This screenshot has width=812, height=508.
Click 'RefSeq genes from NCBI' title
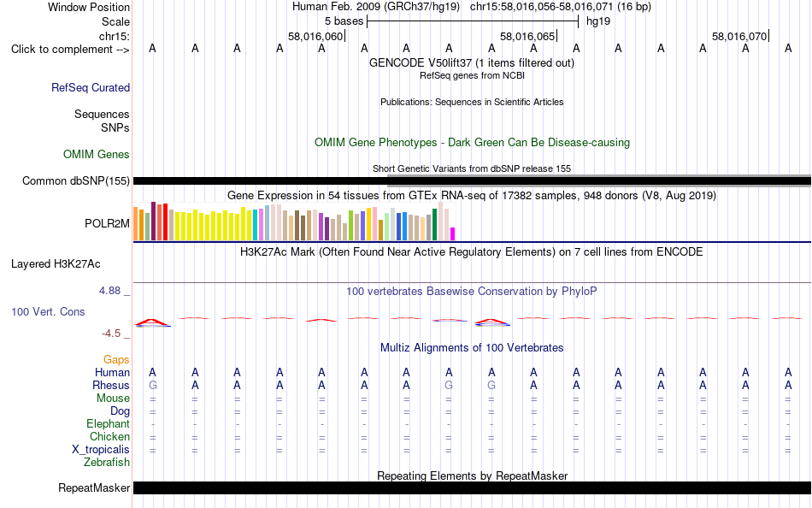(x=472, y=75)
